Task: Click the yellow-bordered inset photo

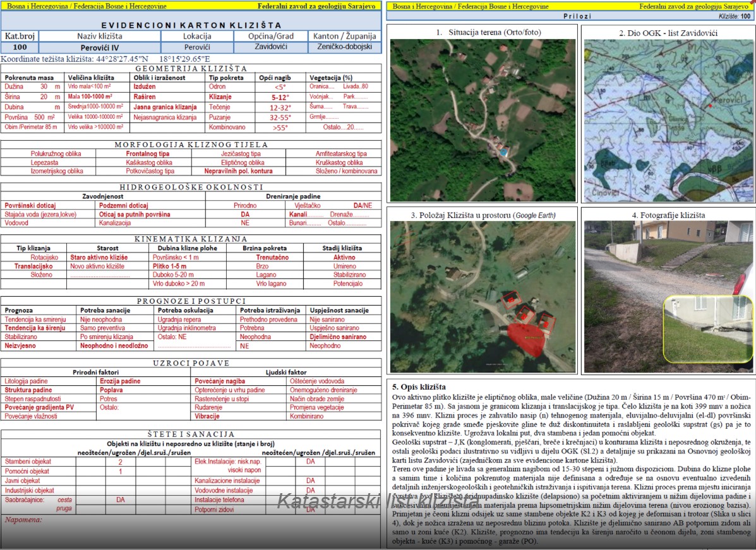Action: [707, 328]
